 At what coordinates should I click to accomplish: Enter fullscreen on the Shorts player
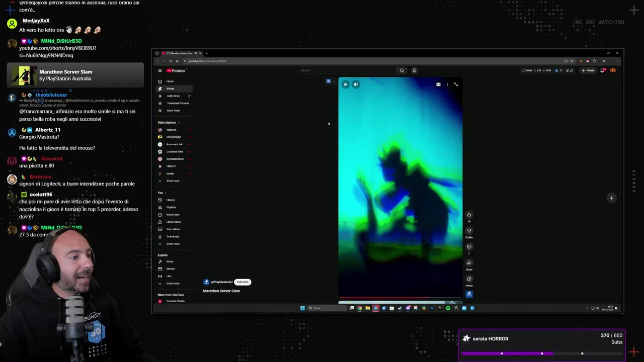click(x=456, y=84)
